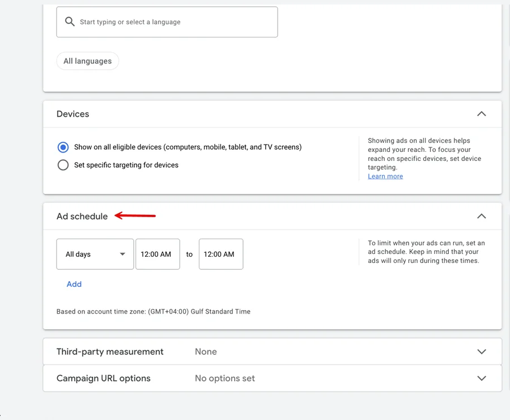Click the All languages chip

[87, 61]
